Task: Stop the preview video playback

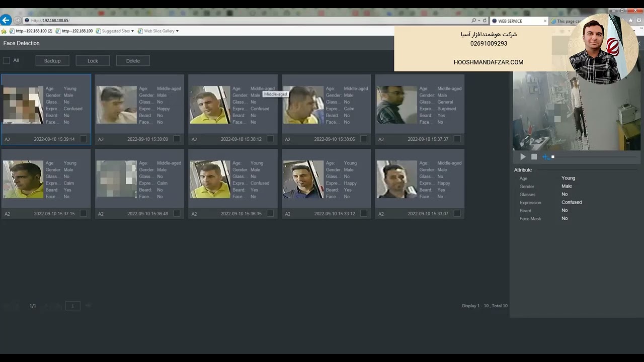Action: 534,157
